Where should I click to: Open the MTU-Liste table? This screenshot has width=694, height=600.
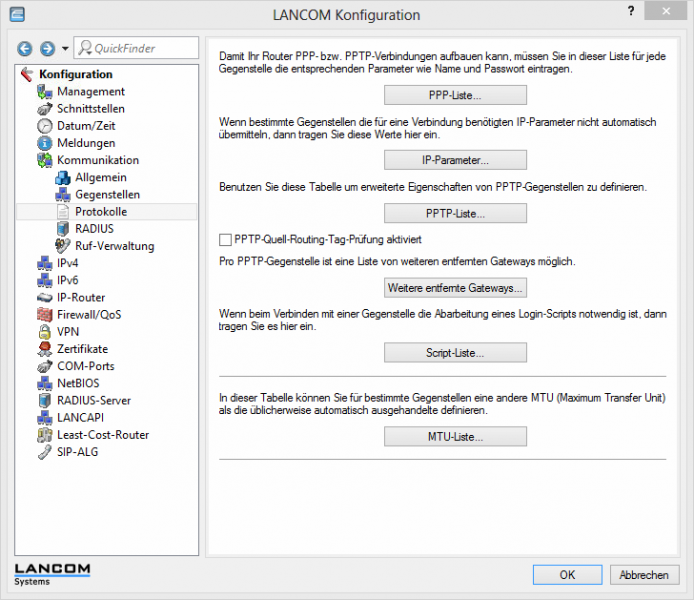click(455, 437)
